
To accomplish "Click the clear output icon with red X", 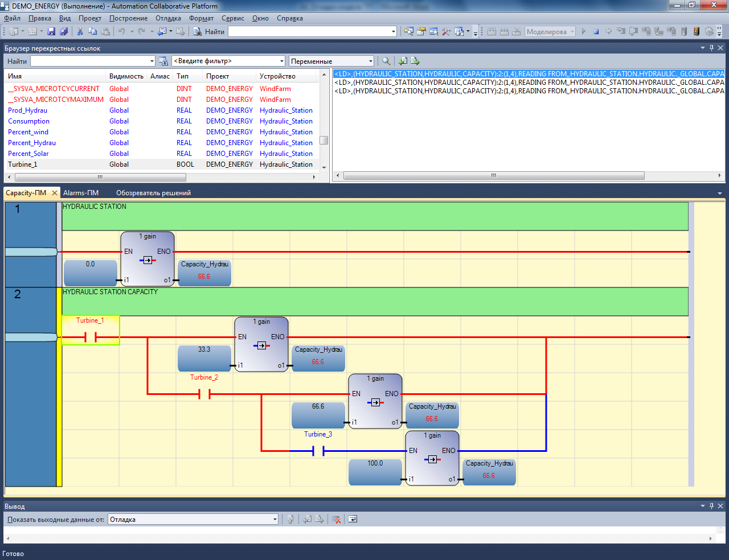I will coord(337,519).
